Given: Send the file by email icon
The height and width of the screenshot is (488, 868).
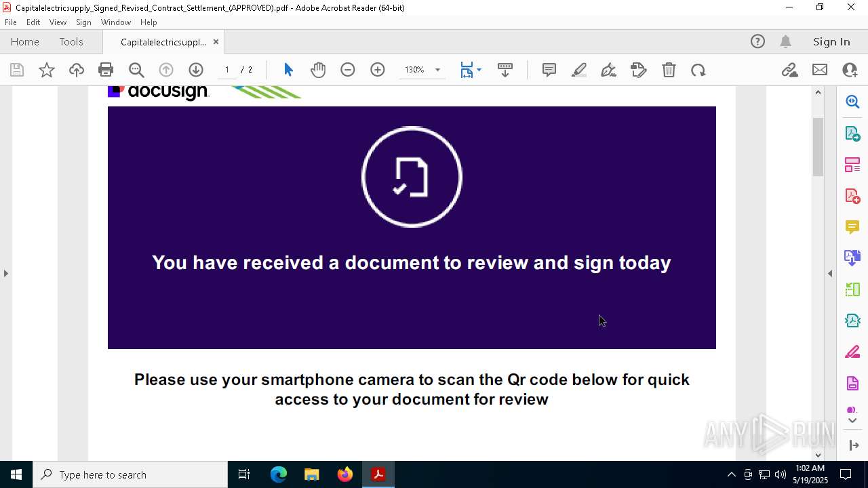Looking at the screenshot, I should pyautogui.click(x=820, y=70).
